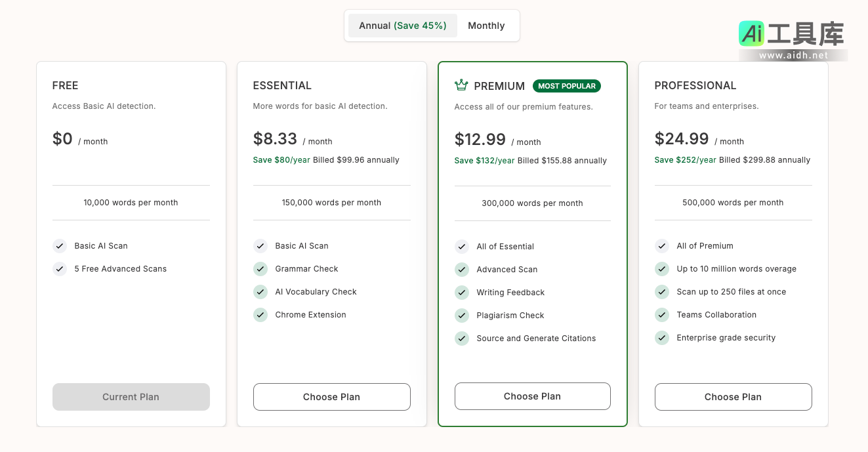This screenshot has width=868, height=452.
Task: Click the checkmark icon next to Teams Collaboration
Action: point(662,315)
